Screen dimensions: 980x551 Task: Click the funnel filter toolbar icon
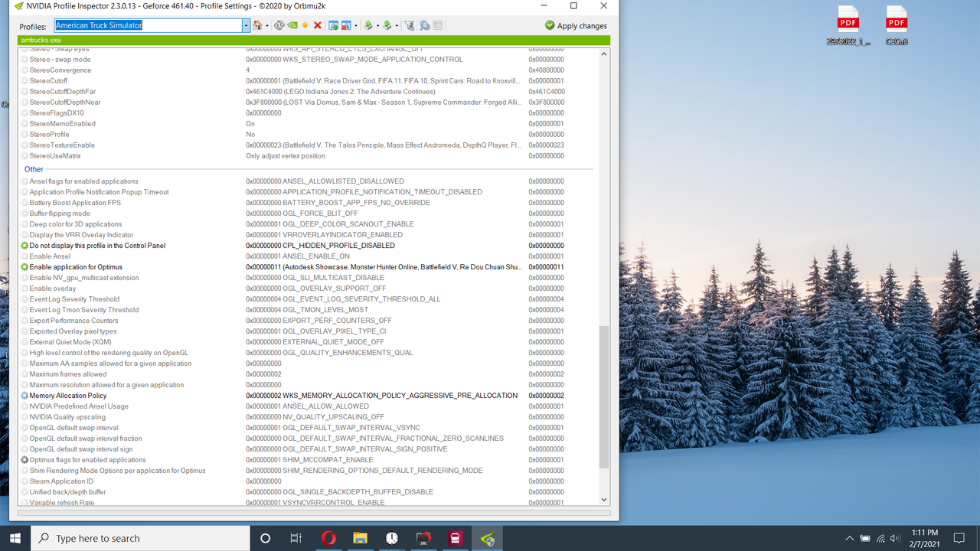[x=410, y=25]
